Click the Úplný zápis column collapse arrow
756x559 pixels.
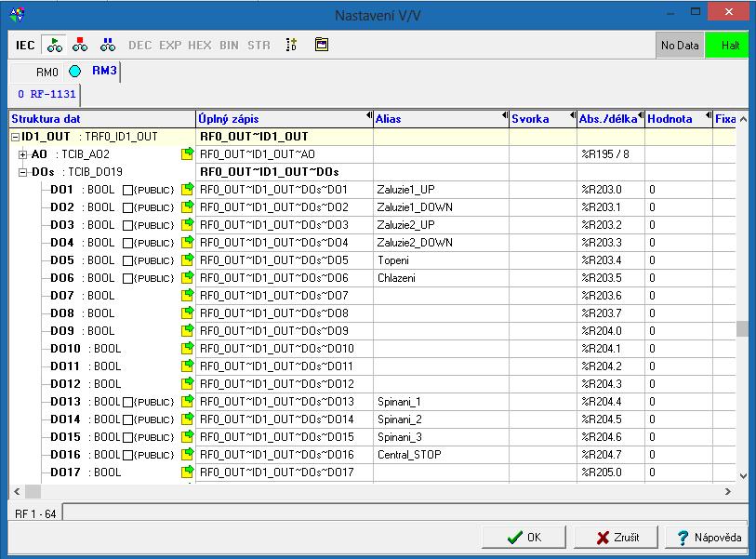(x=369, y=115)
